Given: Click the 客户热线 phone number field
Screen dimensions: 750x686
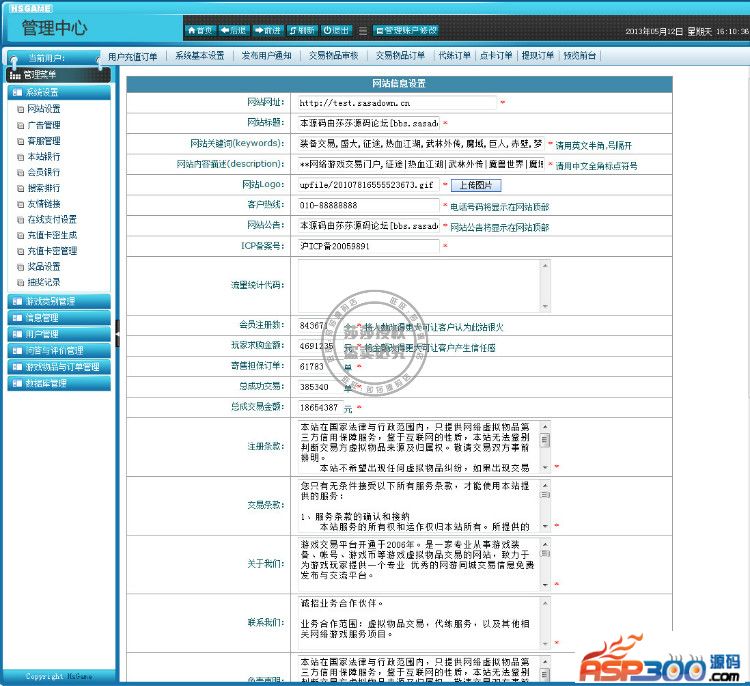Looking at the screenshot, I should point(368,205).
